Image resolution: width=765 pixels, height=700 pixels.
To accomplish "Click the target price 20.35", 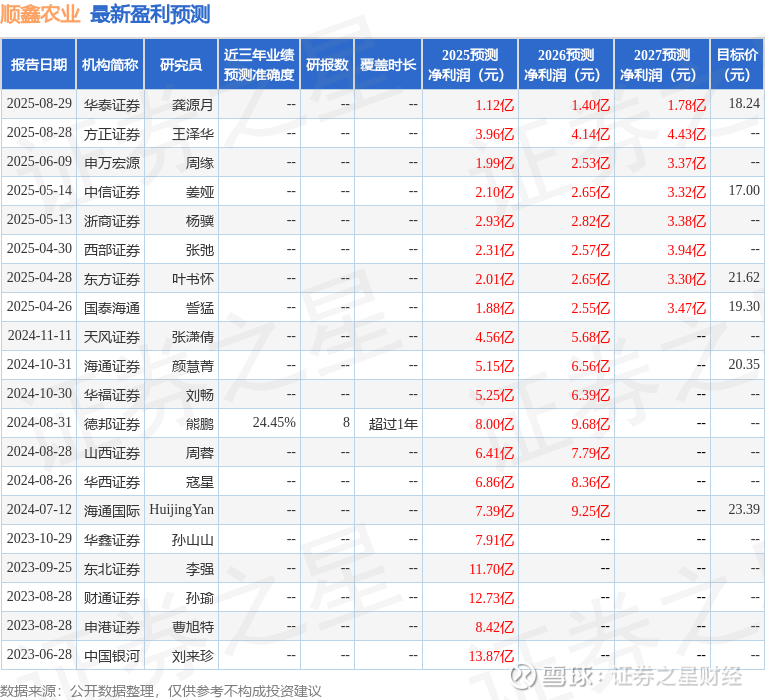I will (744, 364).
